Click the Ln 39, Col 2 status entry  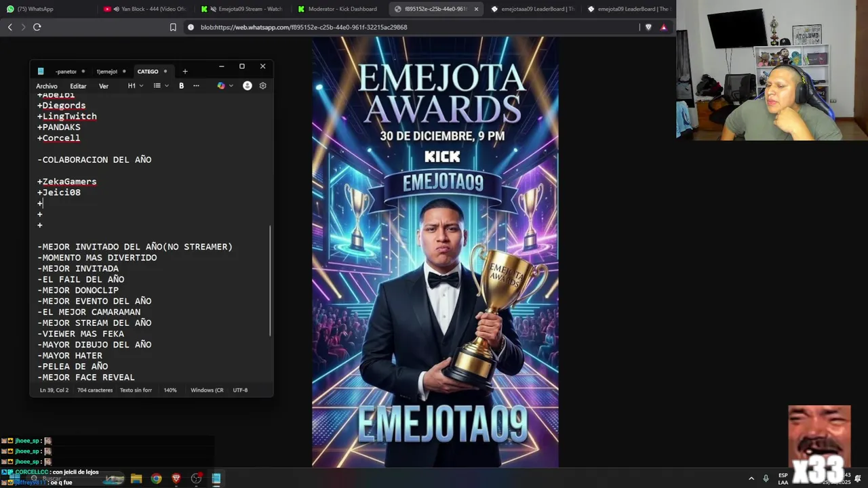pyautogui.click(x=54, y=390)
